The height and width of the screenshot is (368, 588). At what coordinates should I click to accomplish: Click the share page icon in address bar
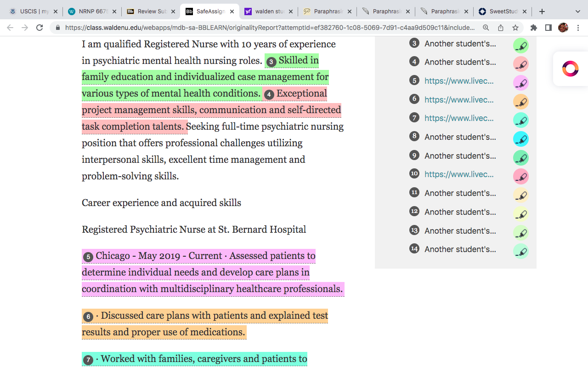(501, 28)
